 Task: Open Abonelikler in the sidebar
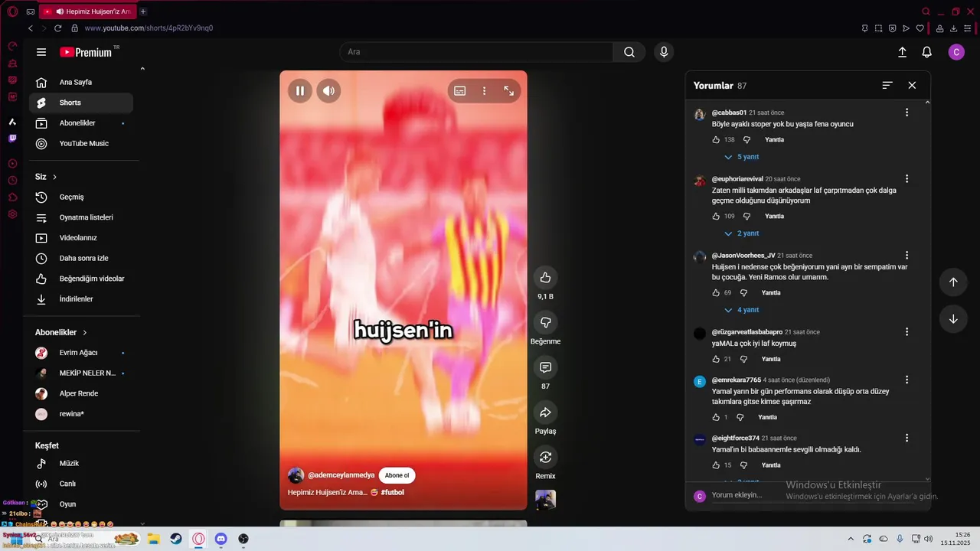click(x=81, y=123)
